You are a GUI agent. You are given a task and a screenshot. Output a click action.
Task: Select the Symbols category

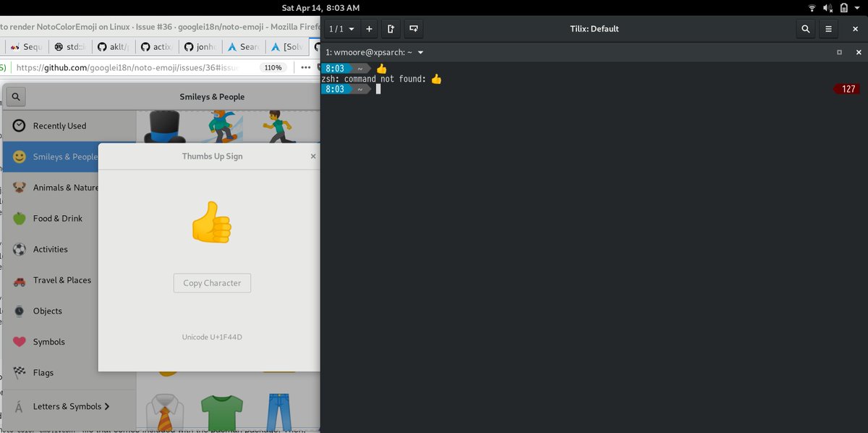click(51, 342)
